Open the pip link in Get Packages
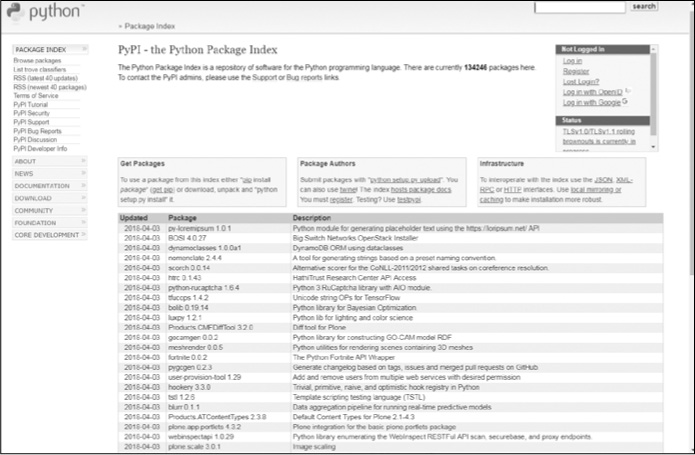The height and width of the screenshot is (455, 695). (247, 180)
